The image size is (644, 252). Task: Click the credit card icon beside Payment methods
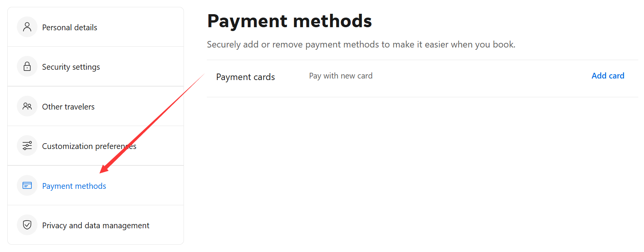[27, 185]
